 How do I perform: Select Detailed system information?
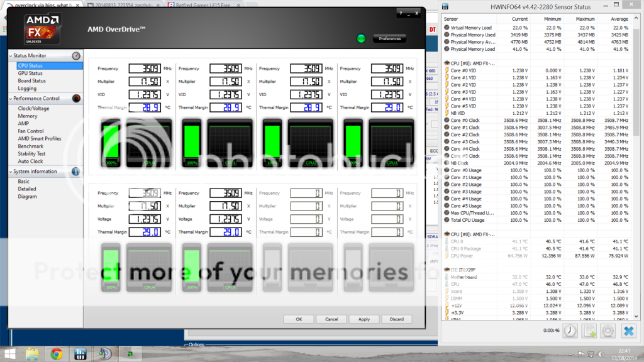click(26, 189)
